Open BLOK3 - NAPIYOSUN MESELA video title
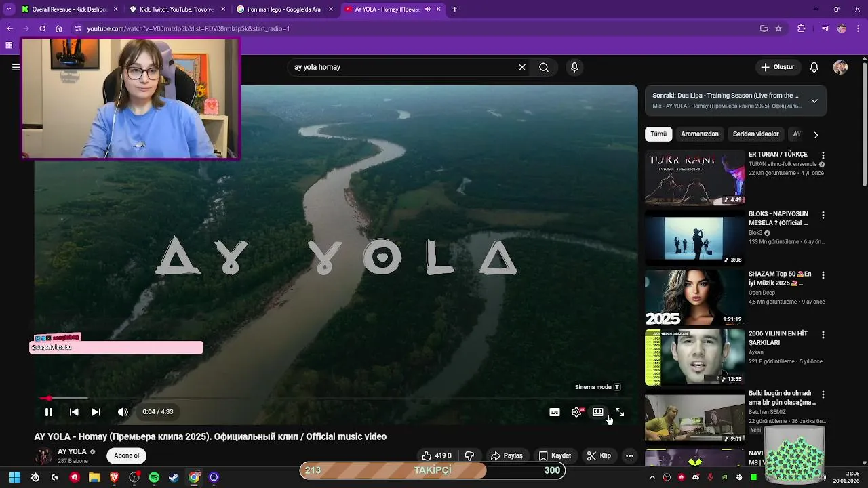 (x=778, y=218)
